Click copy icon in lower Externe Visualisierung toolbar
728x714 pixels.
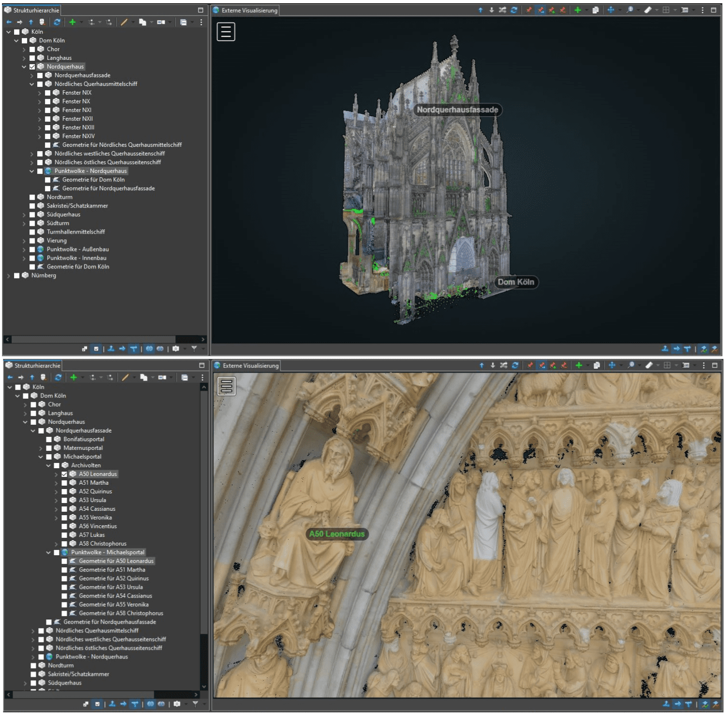tap(597, 365)
